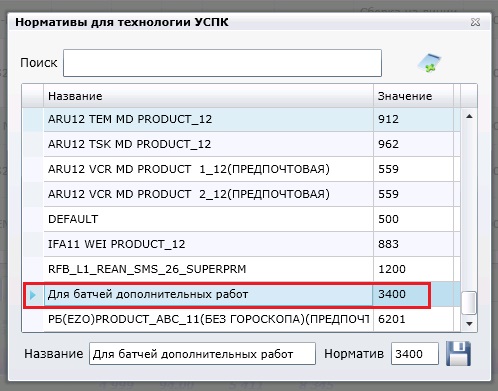Click the blue row indicator arrow

click(33, 295)
